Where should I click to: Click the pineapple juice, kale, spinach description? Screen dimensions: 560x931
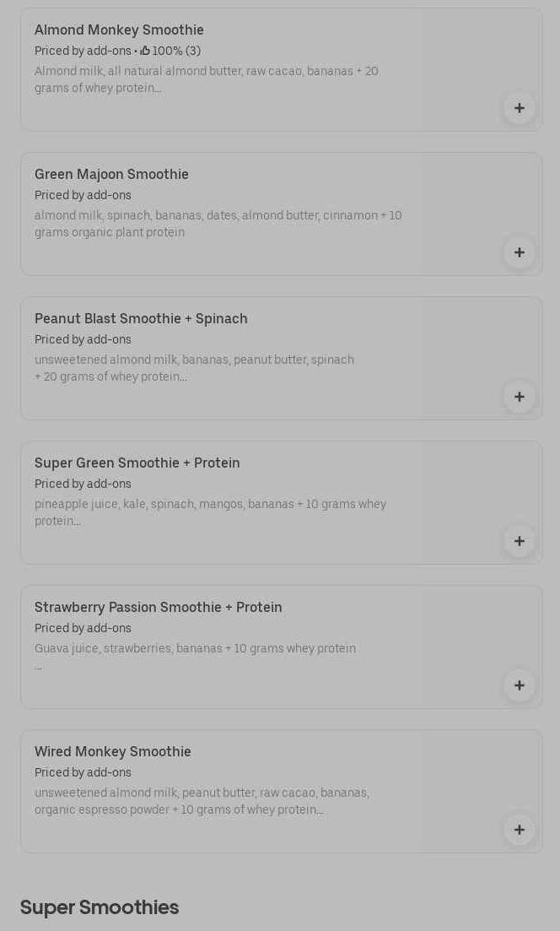point(210,512)
